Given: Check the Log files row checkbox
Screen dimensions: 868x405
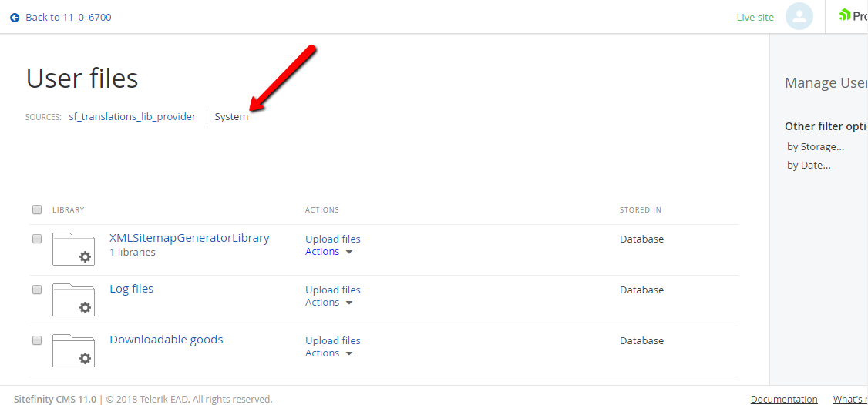Looking at the screenshot, I should 37,290.
